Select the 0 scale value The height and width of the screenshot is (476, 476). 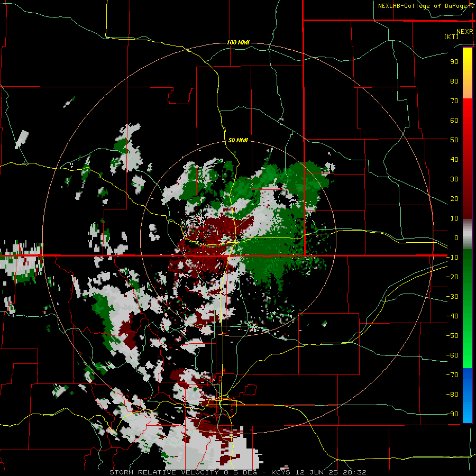[456, 238]
